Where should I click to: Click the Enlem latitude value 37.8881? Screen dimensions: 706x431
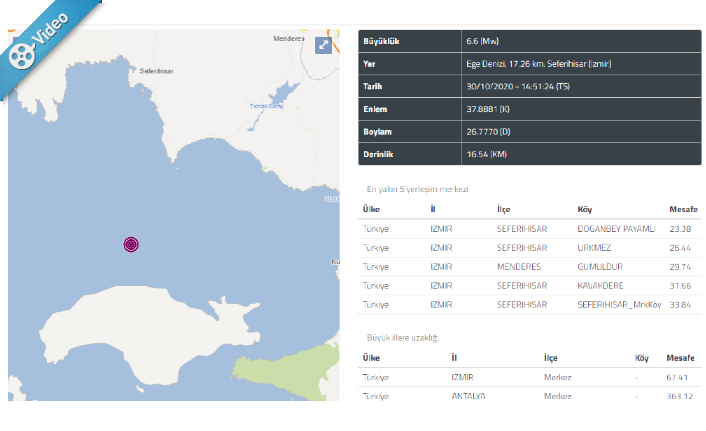point(488,109)
